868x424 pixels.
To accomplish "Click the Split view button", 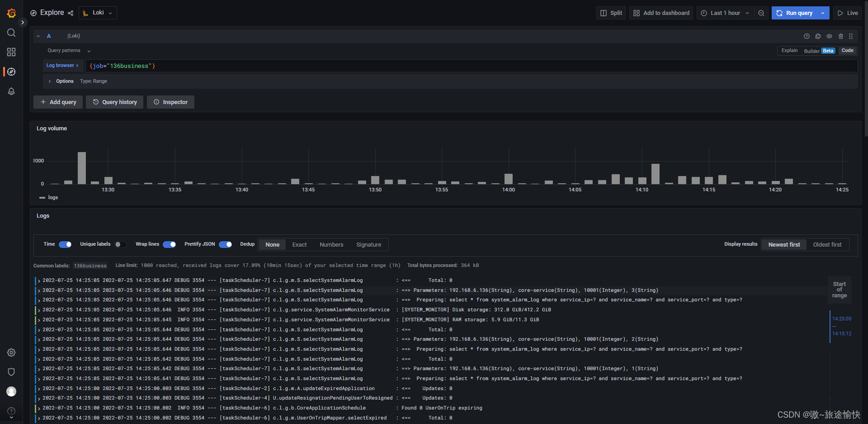I will [611, 13].
